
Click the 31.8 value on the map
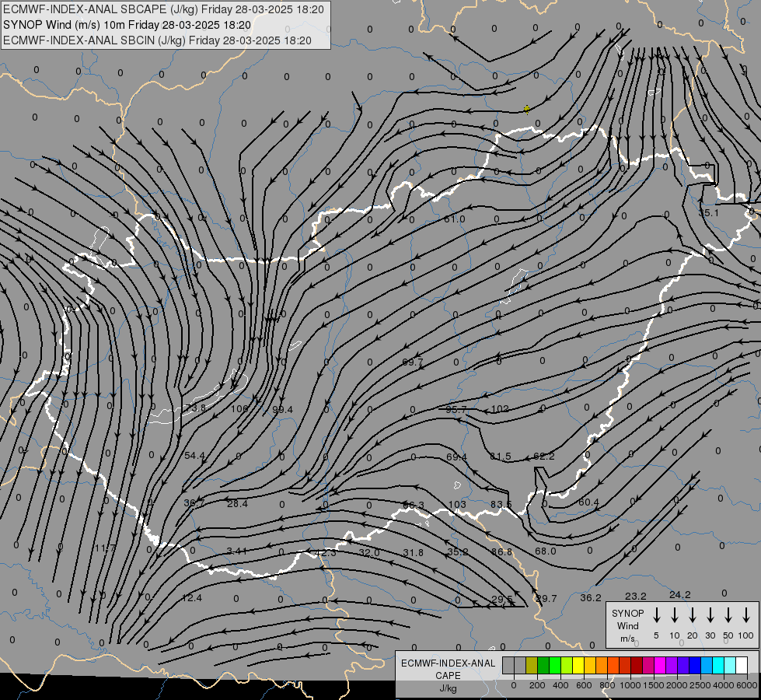click(413, 552)
